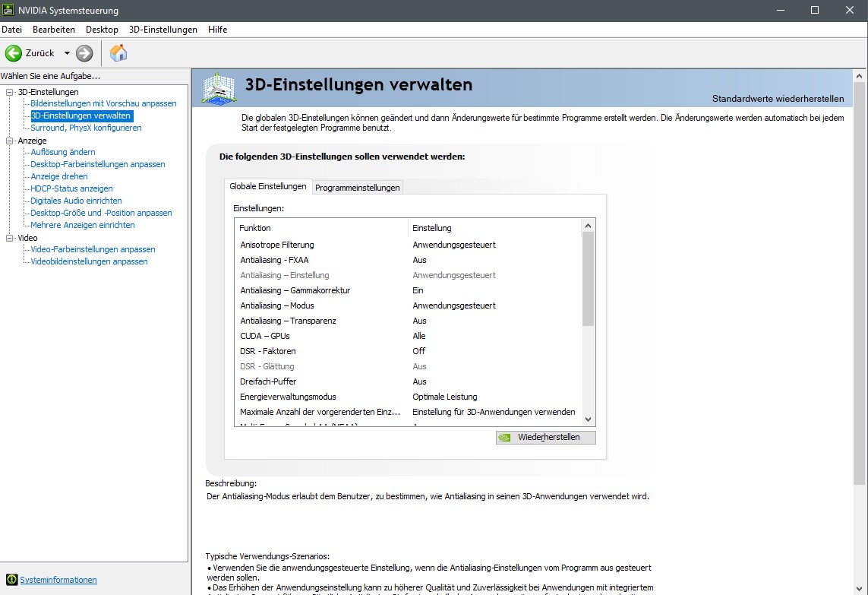Viewport: 868px width, 595px height.
Task: Select the CUDA – GPUs row
Action: point(408,336)
